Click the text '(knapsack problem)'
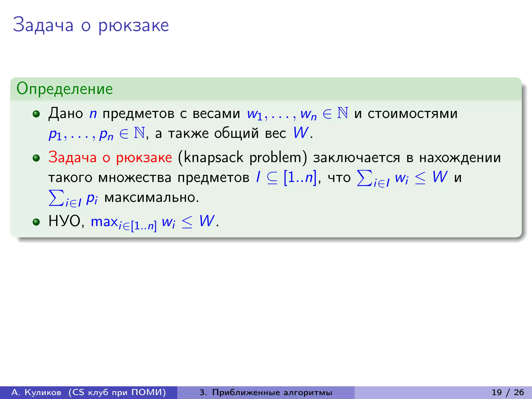The width and height of the screenshot is (532, 399). pos(243,158)
